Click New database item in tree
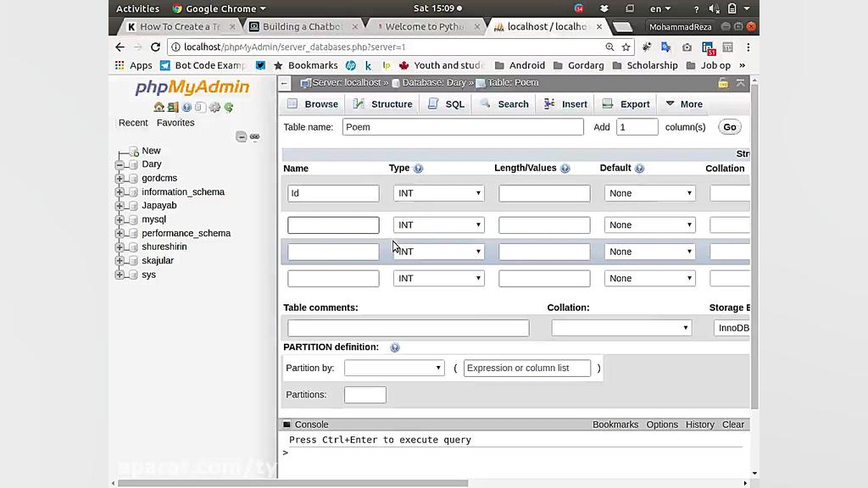The width and height of the screenshot is (868, 488). (151, 151)
